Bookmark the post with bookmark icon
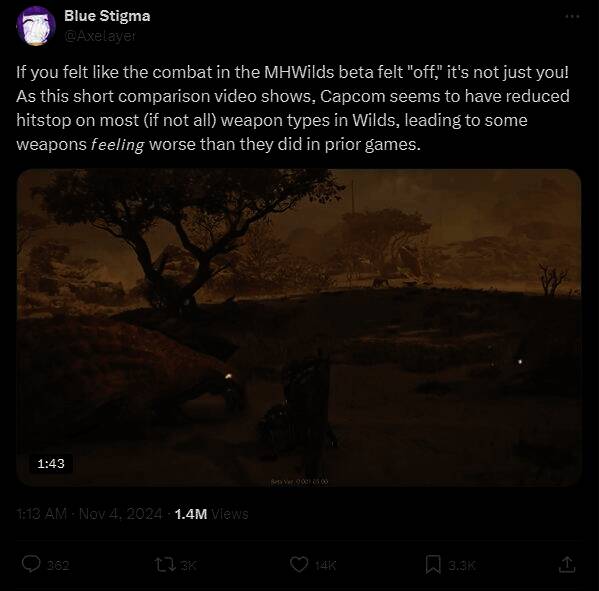Image resolution: width=599 pixels, height=591 pixels. (x=433, y=564)
